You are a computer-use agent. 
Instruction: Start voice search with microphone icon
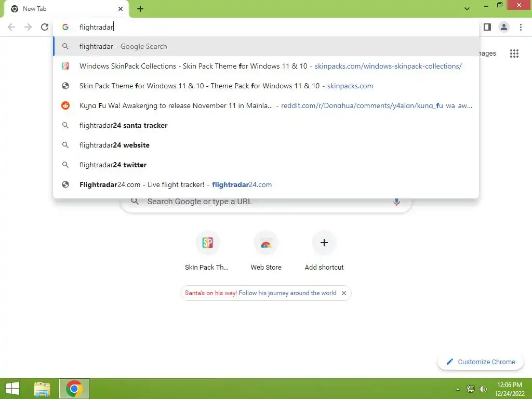(396, 202)
